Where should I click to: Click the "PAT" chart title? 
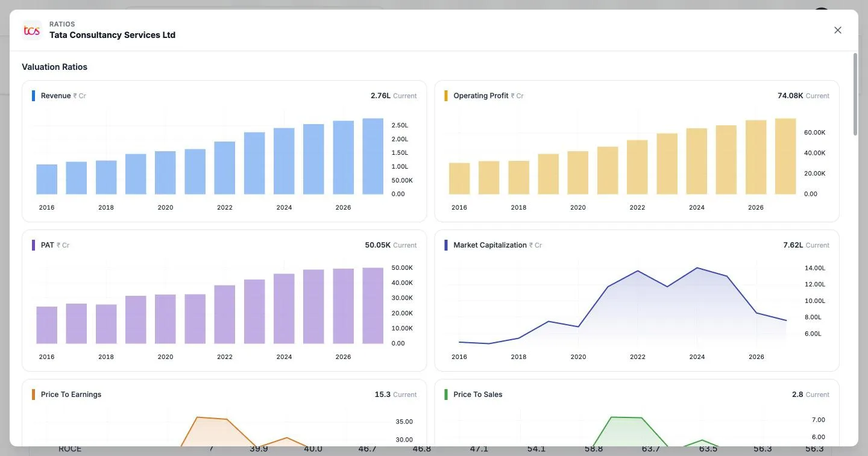coord(48,245)
